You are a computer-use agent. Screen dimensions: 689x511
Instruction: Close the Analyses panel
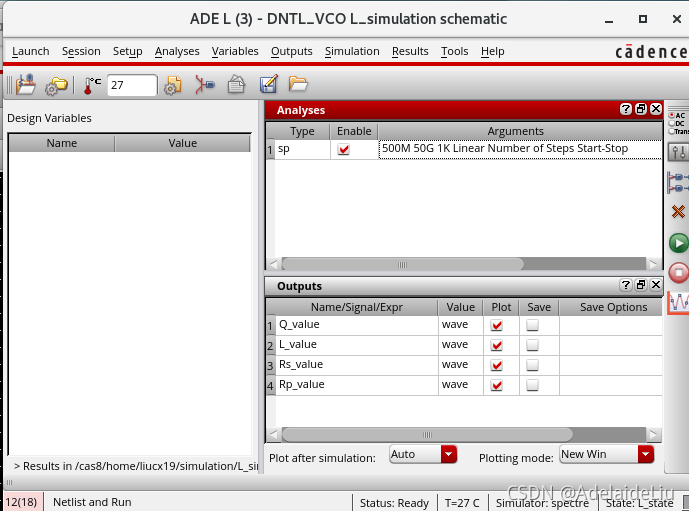tap(656, 109)
